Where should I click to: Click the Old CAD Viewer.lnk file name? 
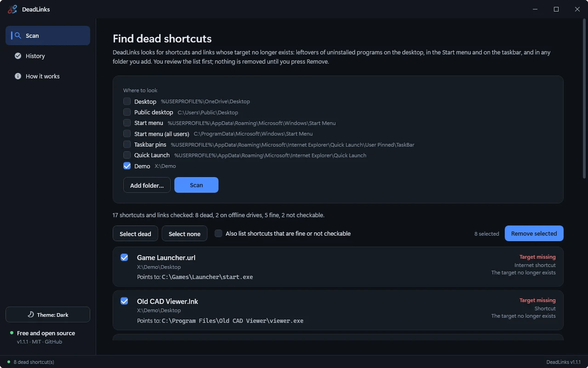168,301
